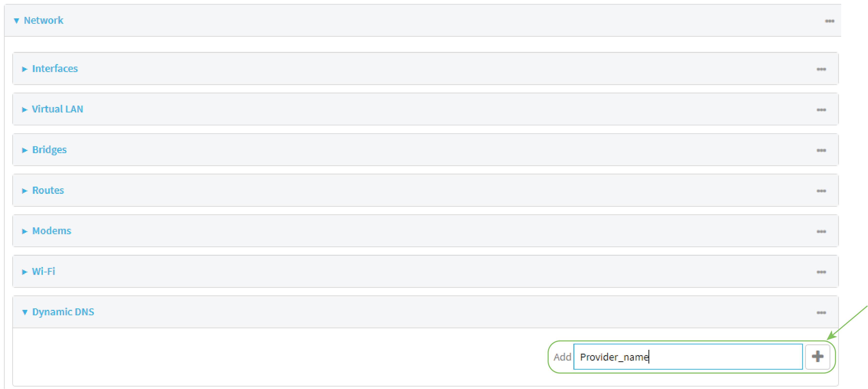Click the Wi-Fi section heading
This screenshot has height=389, width=868.
point(44,271)
